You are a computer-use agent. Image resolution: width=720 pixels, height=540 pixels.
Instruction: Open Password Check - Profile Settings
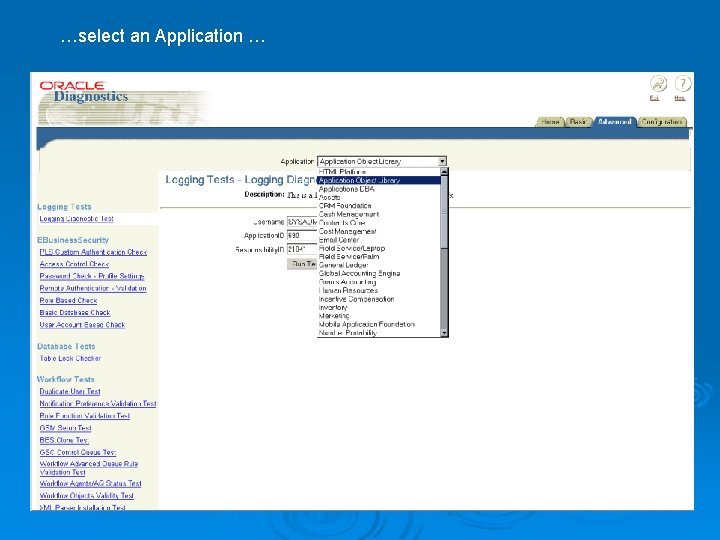(x=92, y=276)
